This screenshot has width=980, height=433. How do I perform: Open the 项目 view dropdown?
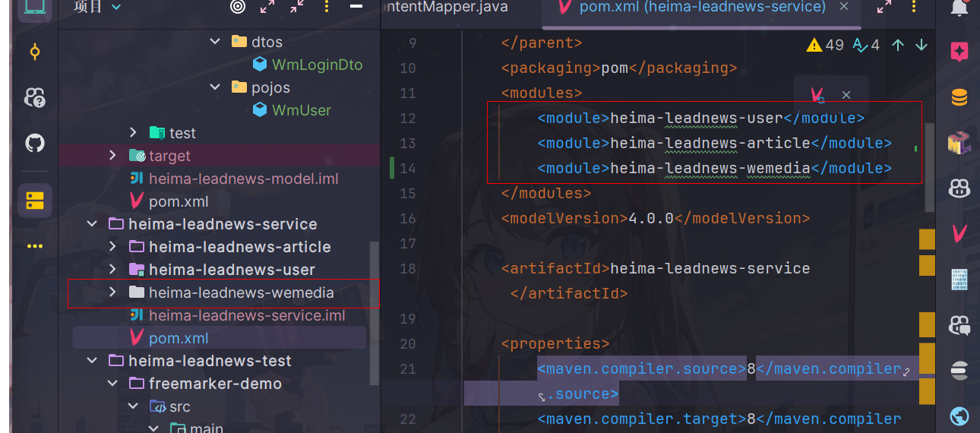click(96, 7)
